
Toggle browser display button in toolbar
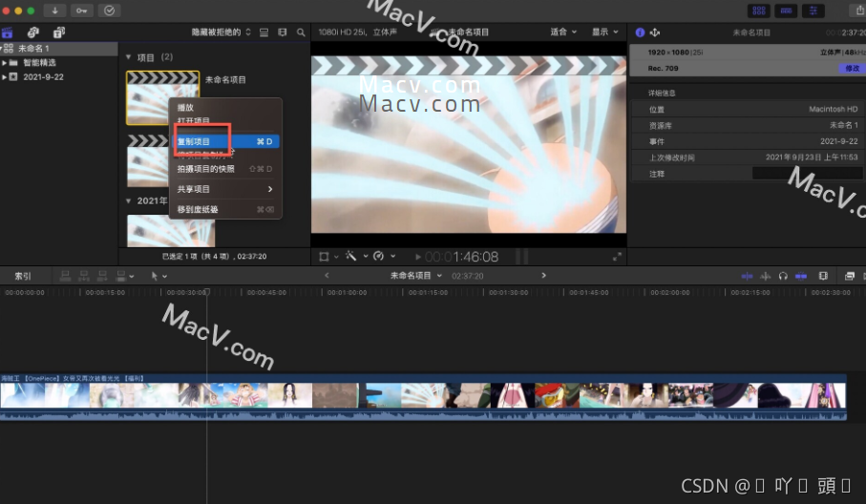pyautogui.click(x=759, y=10)
